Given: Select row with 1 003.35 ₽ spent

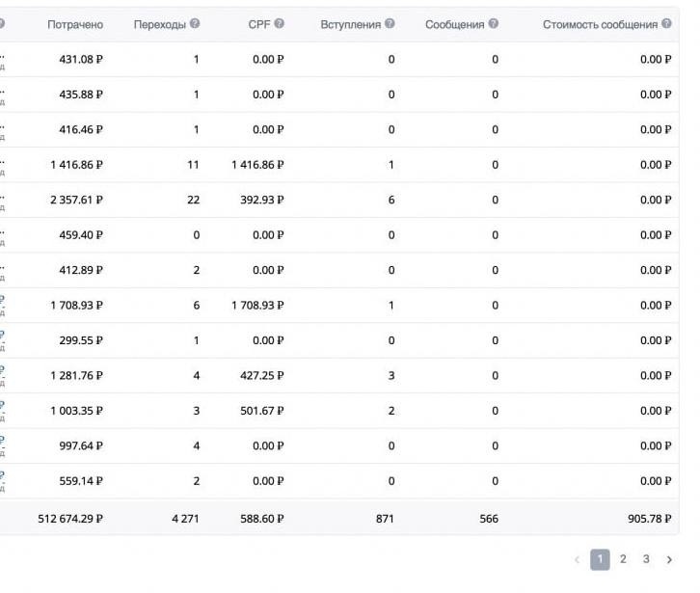Looking at the screenshot, I should 339,411.
